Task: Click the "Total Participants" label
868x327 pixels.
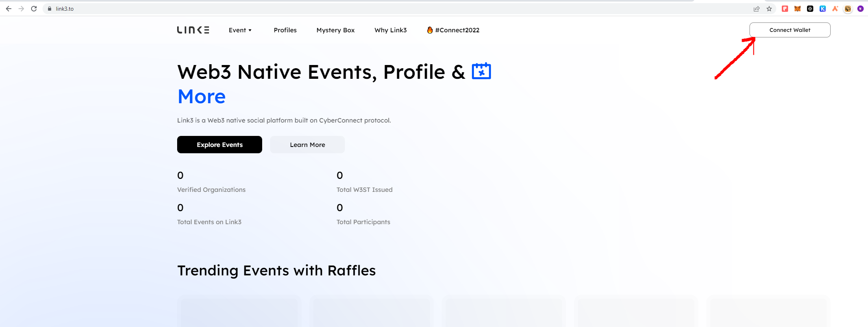Action: coord(363,222)
